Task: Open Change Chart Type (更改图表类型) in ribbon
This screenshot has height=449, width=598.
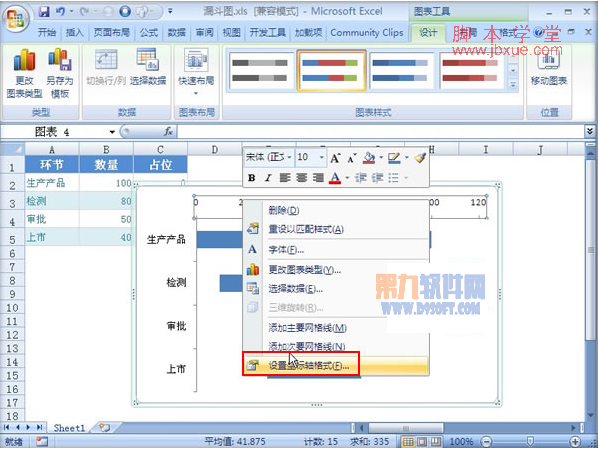Action: pos(24,73)
